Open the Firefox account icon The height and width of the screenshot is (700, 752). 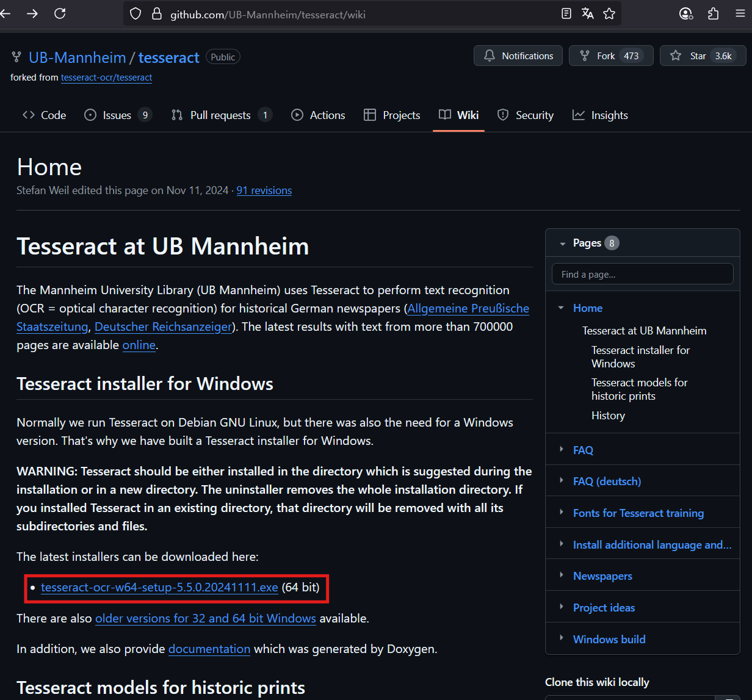(x=686, y=13)
